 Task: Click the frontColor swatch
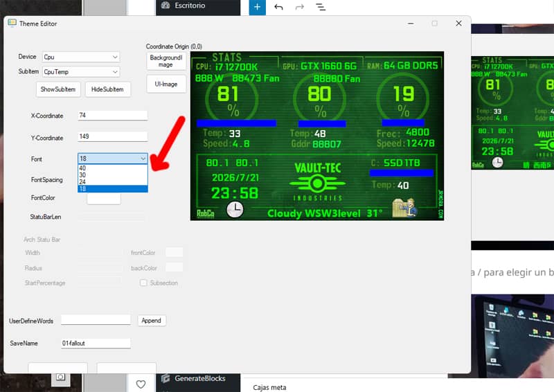point(175,252)
